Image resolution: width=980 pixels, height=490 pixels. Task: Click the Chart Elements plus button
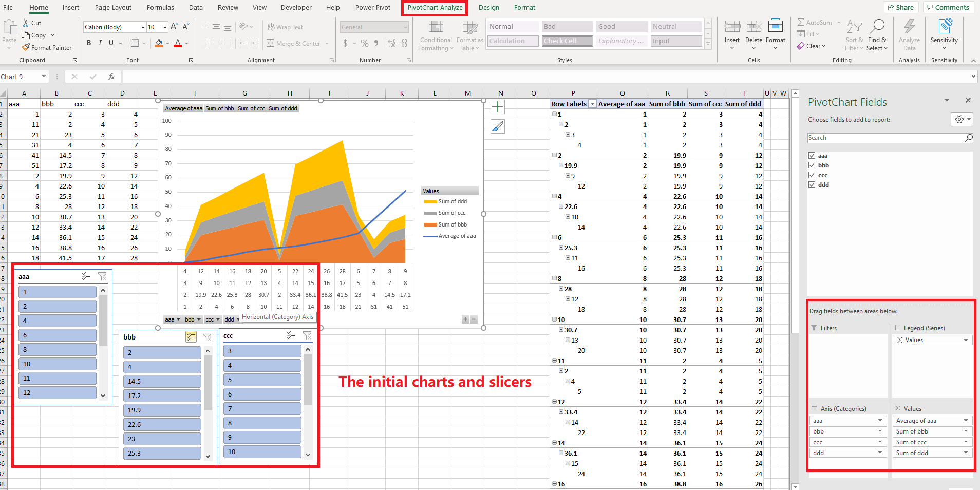pyautogui.click(x=498, y=107)
